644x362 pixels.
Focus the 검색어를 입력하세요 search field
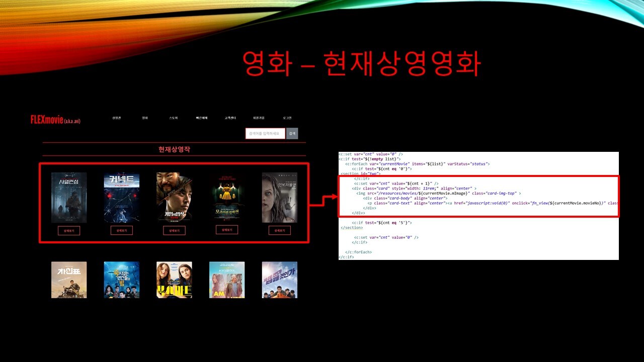click(x=265, y=134)
